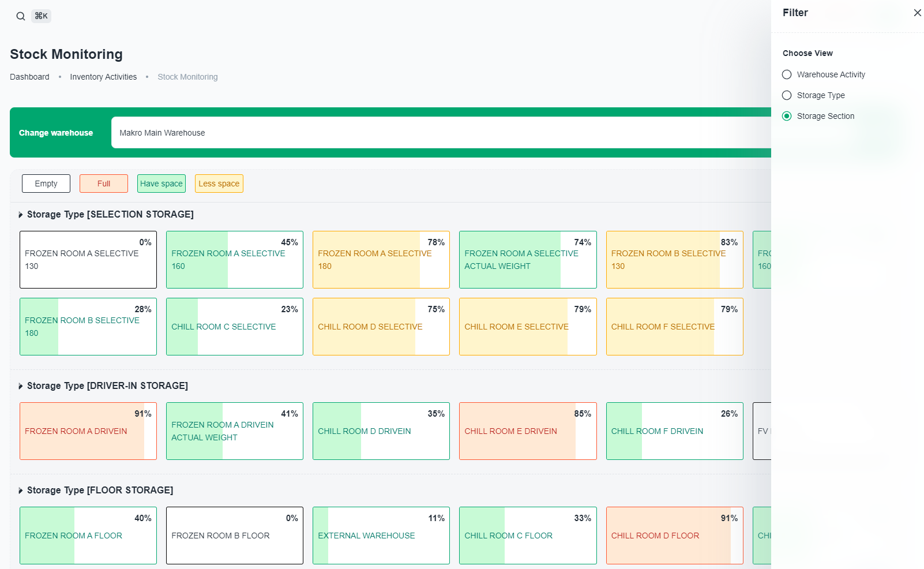Close the Filter panel
The width and height of the screenshot is (924, 569).
[x=917, y=13]
